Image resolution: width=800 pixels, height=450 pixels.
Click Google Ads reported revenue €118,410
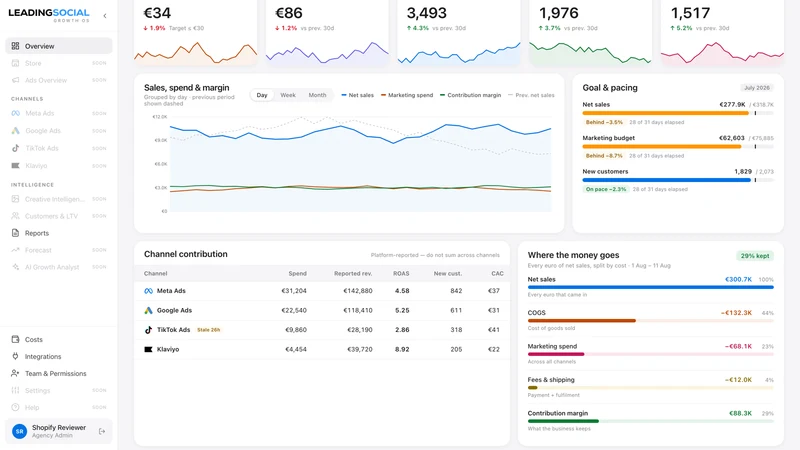pyautogui.click(x=358, y=310)
